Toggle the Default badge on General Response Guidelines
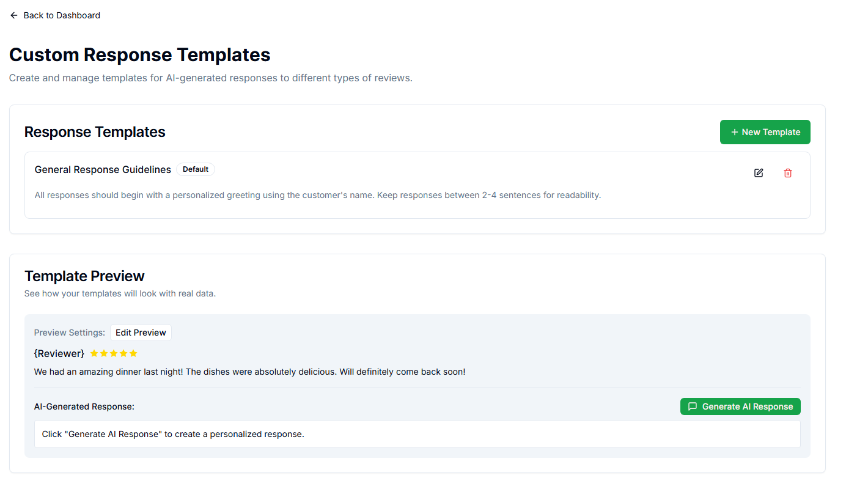This screenshot has width=868, height=478. [x=196, y=169]
